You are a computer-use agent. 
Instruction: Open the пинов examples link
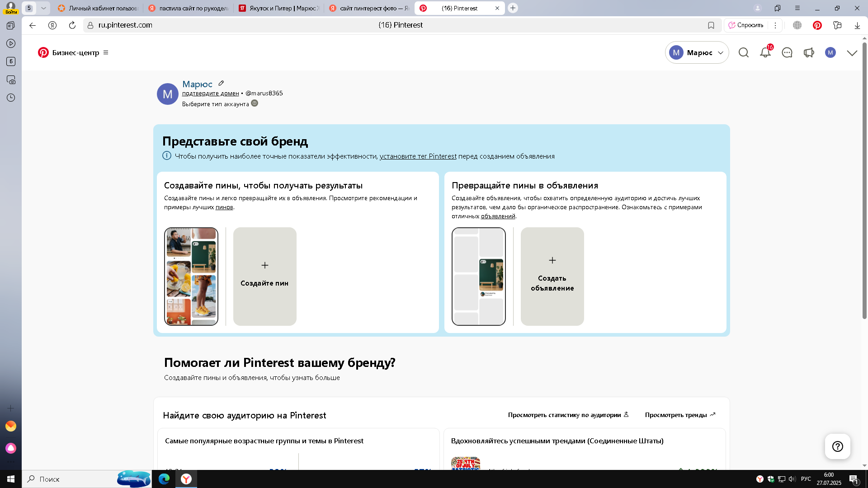[x=224, y=207]
